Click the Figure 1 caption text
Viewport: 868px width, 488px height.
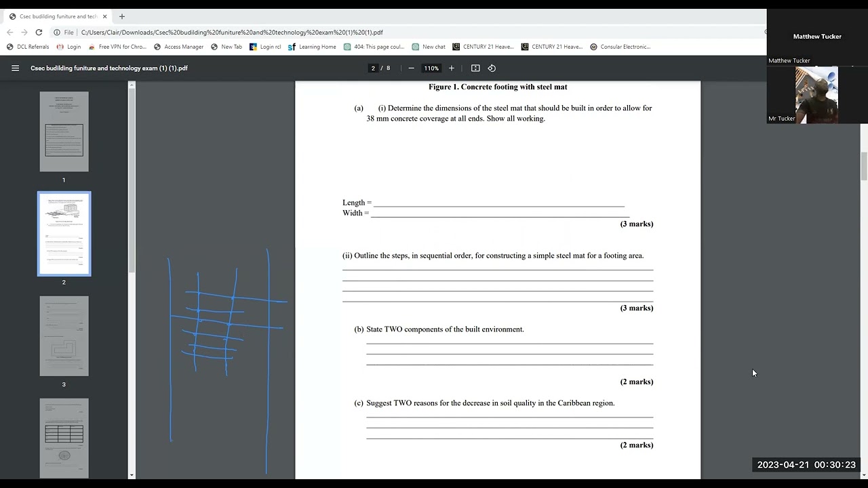pyautogui.click(x=498, y=87)
